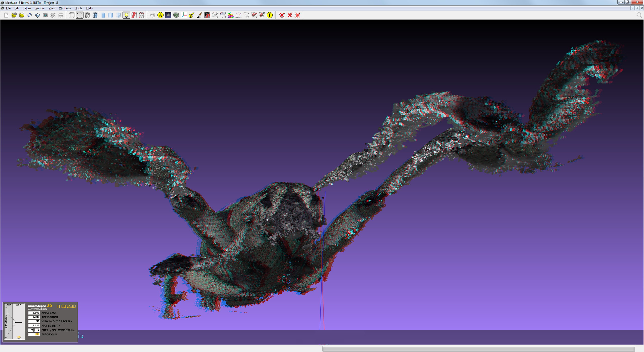Click the MeshLab application icon in menu bar
644x352 pixels.
click(3, 8)
